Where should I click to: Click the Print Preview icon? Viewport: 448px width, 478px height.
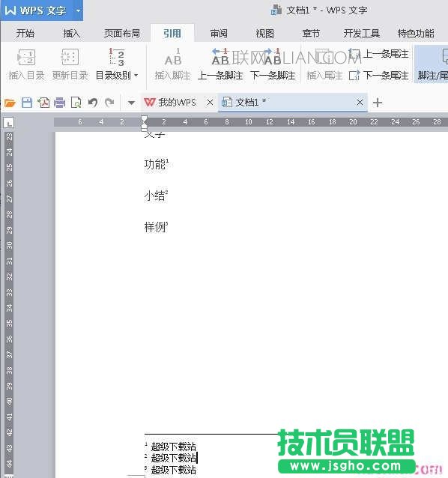pyautogui.click(x=76, y=103)
